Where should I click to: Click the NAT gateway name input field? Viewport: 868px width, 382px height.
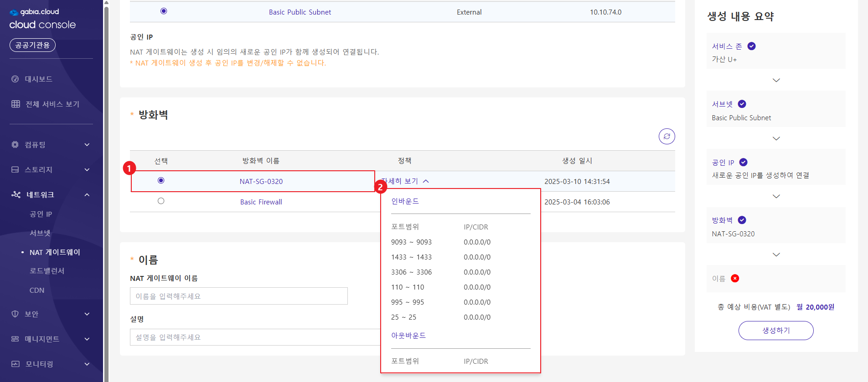(238, 296)
